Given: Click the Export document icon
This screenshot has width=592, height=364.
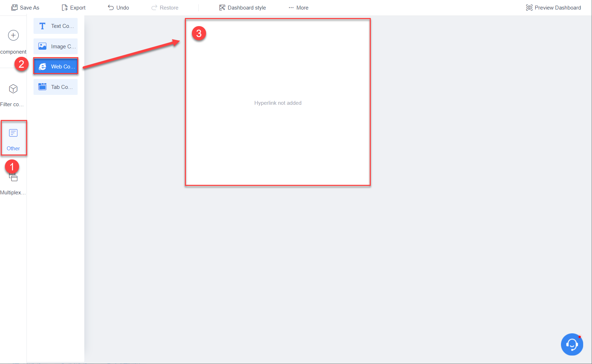Looking at the screenshot, I should click(65, 7).
